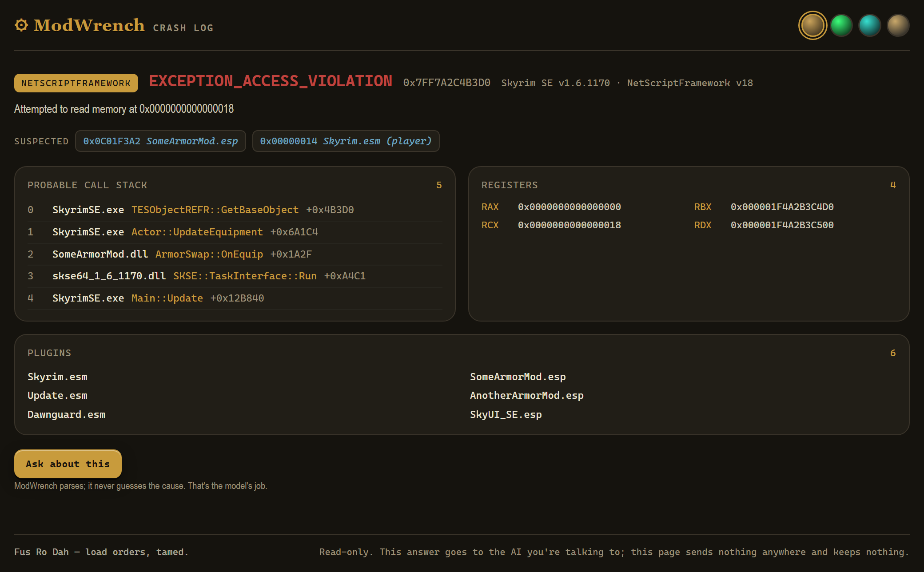Click the Fus Ro Dah footer tagline

101,552
